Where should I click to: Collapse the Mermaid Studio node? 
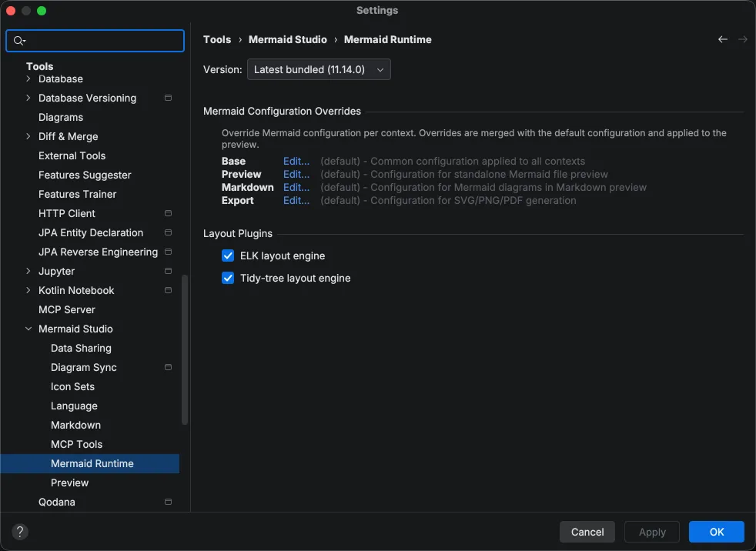(28, 329)
